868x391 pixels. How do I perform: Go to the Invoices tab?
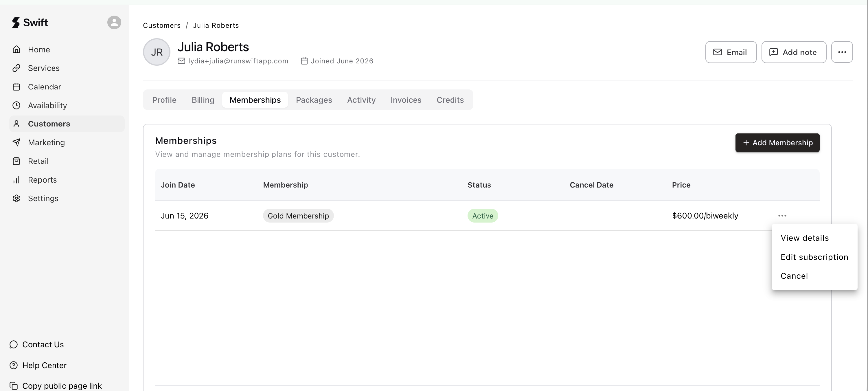[x=406, y=100]
